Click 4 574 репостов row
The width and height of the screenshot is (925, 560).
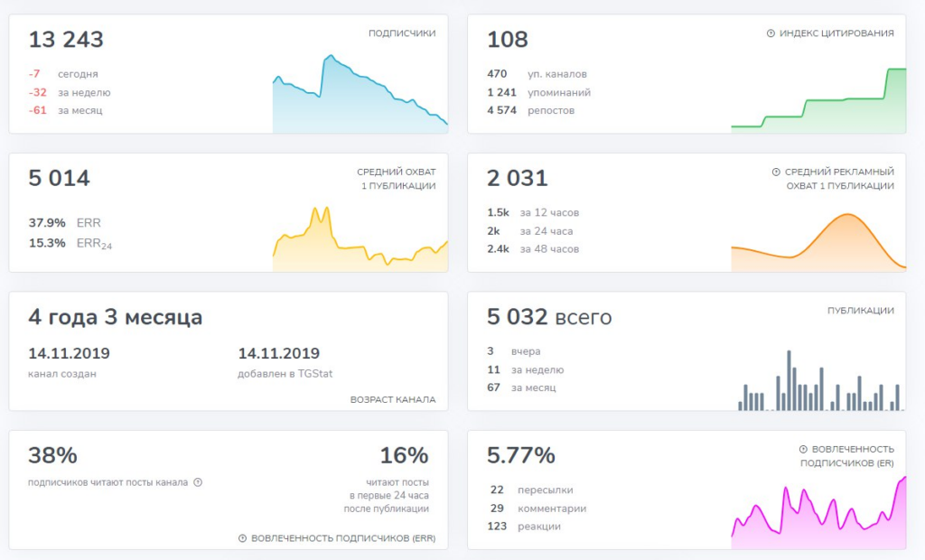pos(530,110)
